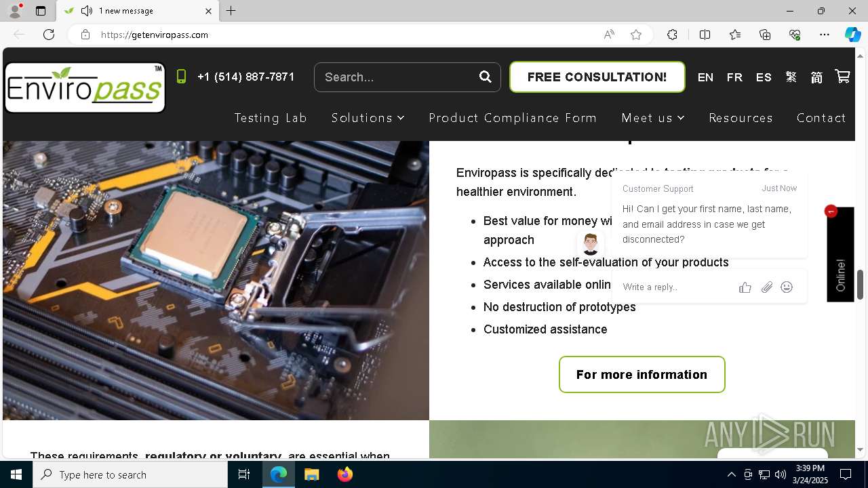Click the chat attachment paperclip icon

tap(766, 287)
